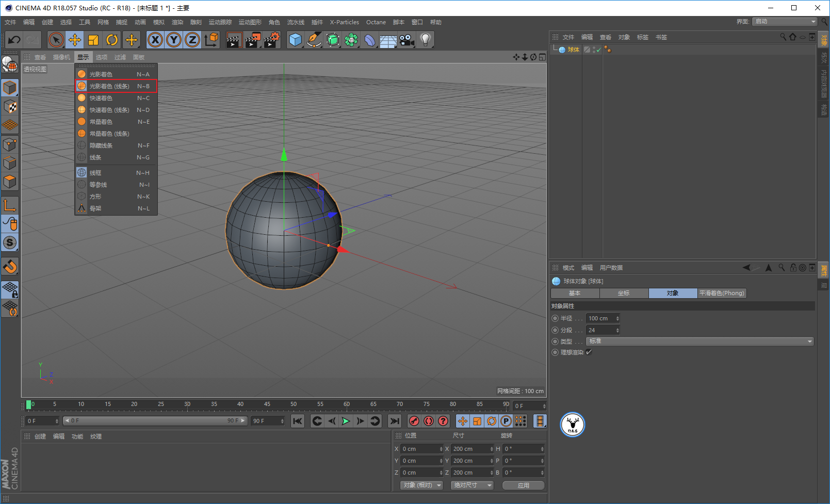Search the object manager with magnifier
This screenshot has height=504, width=830.
point(783,37)
